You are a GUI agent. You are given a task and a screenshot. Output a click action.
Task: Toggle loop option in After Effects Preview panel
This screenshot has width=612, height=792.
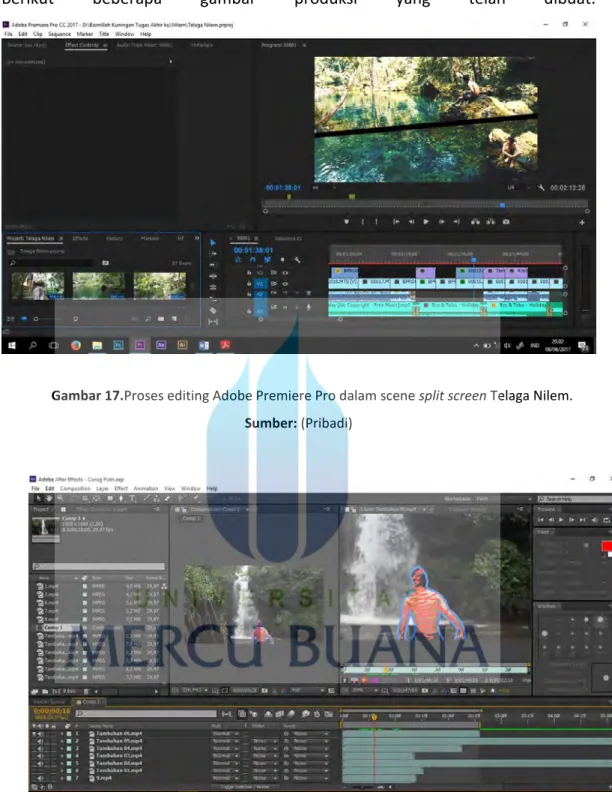pos(606,520)
